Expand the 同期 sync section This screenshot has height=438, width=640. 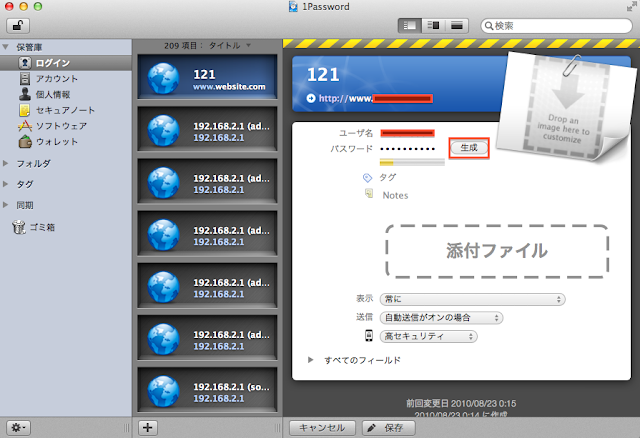pos(6,205)
